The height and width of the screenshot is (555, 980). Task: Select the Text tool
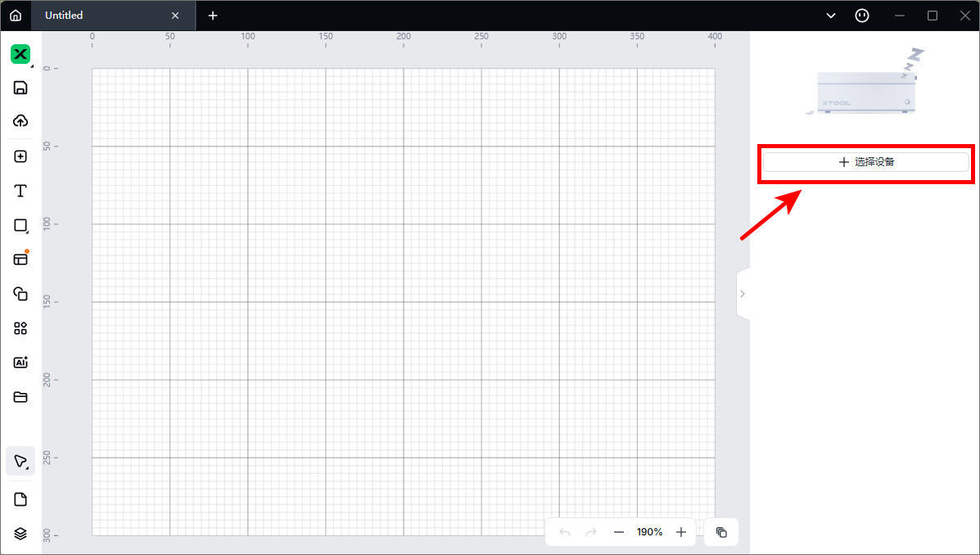20,191
